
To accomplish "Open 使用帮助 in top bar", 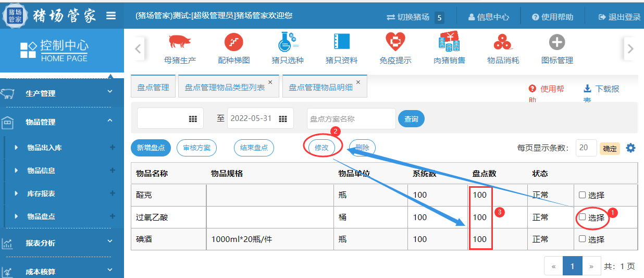I will pos(553,17).
